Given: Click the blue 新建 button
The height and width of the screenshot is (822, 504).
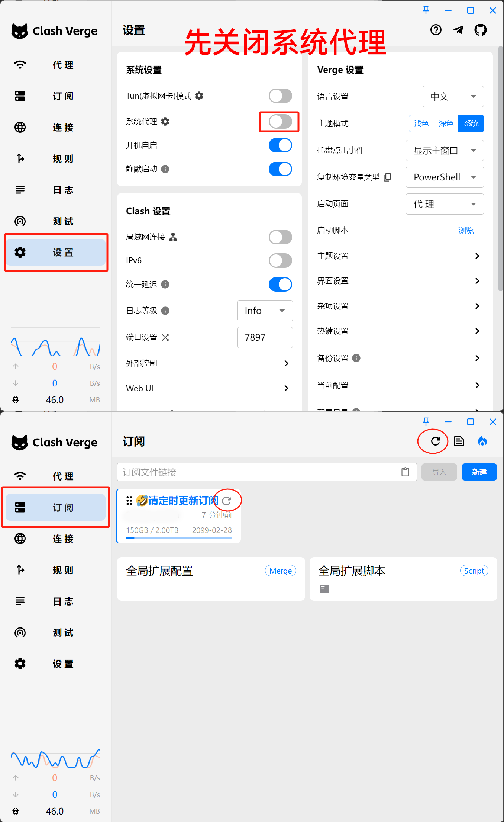Looking at the screenshot, I should coord(479,472).
